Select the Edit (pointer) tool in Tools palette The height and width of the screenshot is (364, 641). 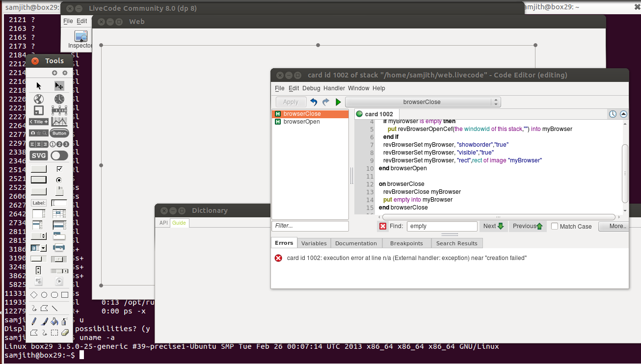(59, 86)
